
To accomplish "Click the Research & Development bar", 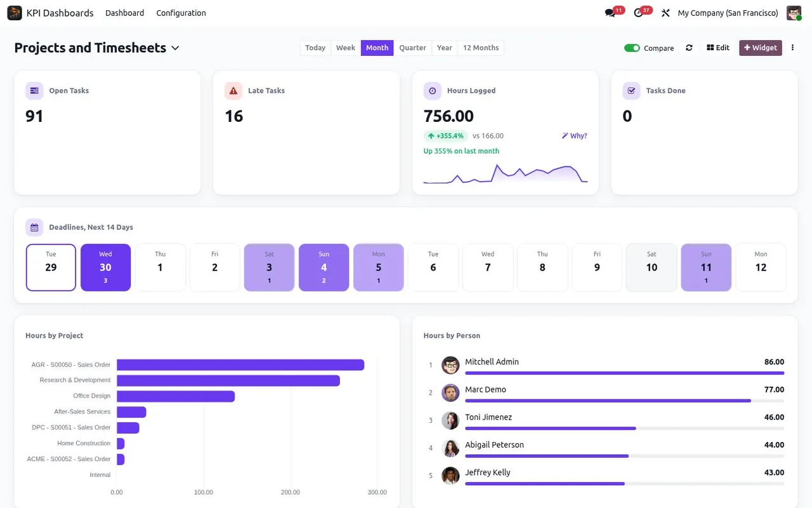I will click(228, 380).
